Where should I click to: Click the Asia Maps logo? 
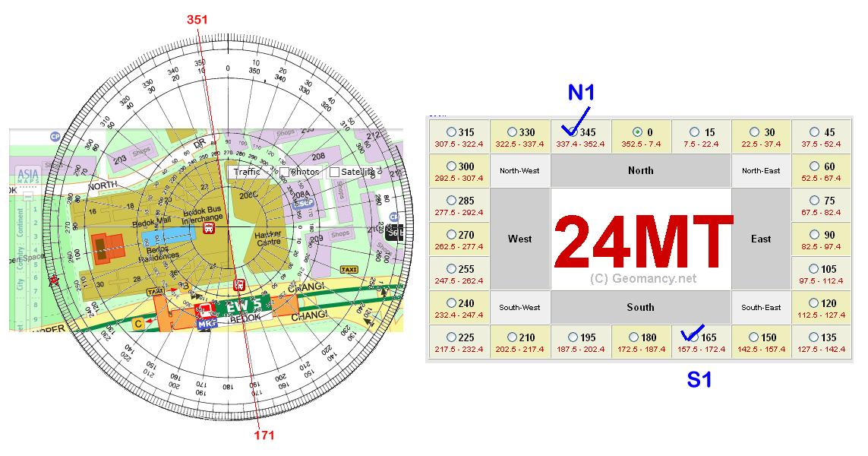pyautogui.click(x=27, y=176)
